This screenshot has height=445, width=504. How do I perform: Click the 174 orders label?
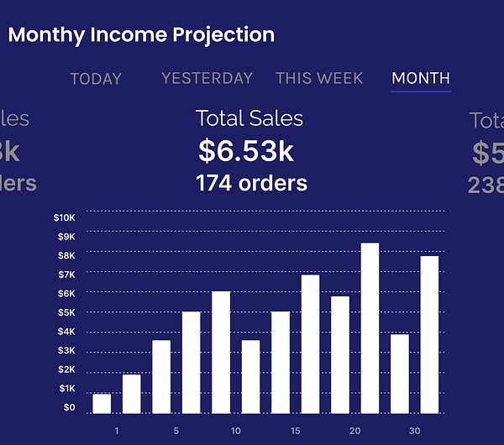pyautogui.click(x=251, y=183)
